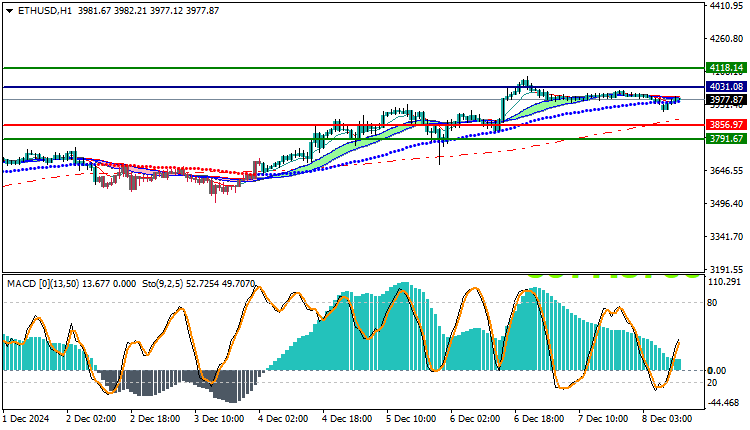
Task: Select the 2 Dec 02:00 time label
Action: tap(91, 419)
